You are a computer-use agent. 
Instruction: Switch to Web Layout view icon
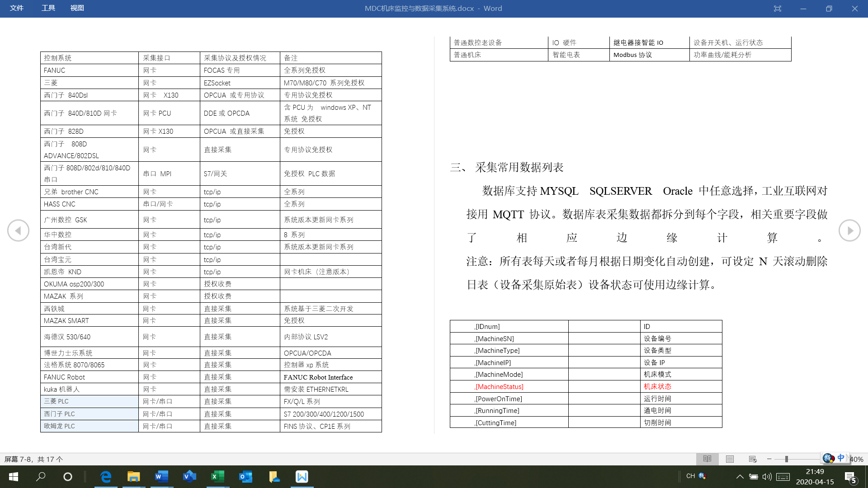tap(753, 459)
